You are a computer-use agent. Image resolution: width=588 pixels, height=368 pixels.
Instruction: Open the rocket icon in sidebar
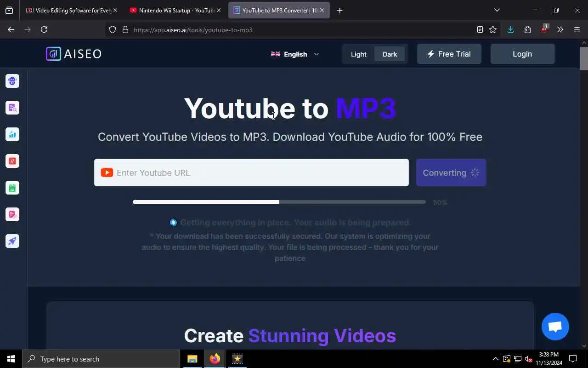pos(12,241)
